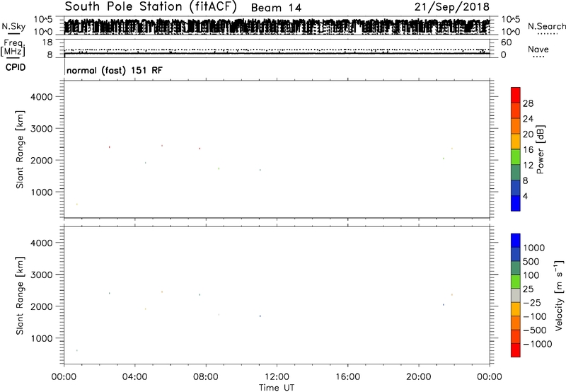Click the "2000" tick in the velocity panel

[42, 306]
